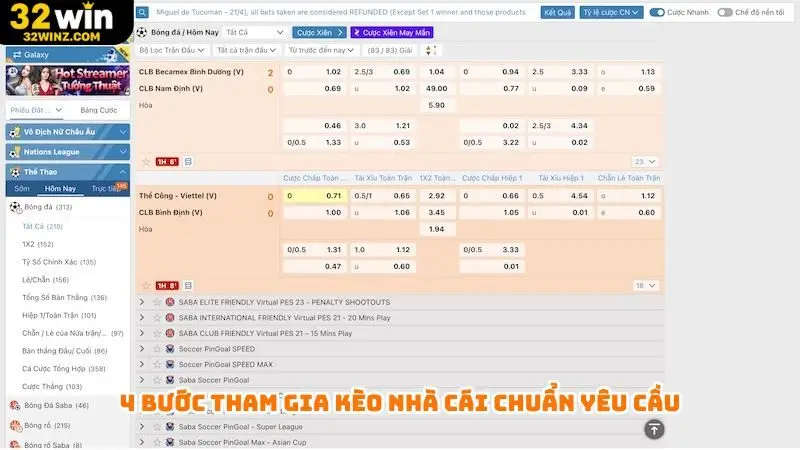Expand SABA CLUB FRIENDLY Virtual PES 21
800x450 pixels.
click(x=142, y=333)
